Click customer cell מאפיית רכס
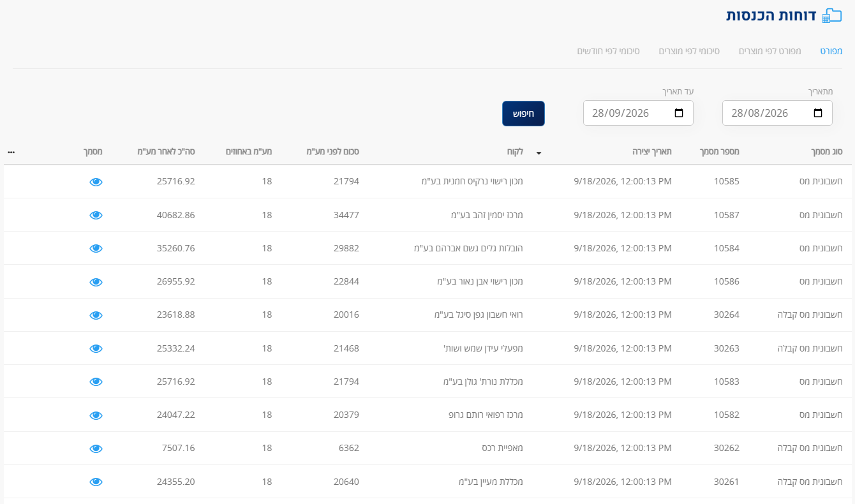This screenshot has height=504, width=855. (x=503, y=448)
